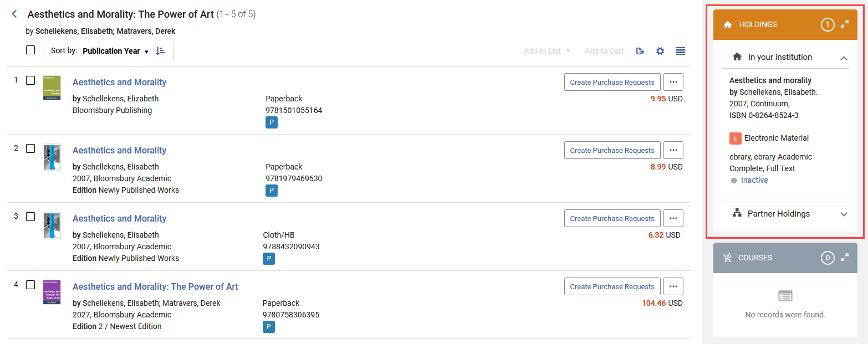Toggle the sort direction icon
The height and width of the screenshot is (344, 868).
point(160,51)
